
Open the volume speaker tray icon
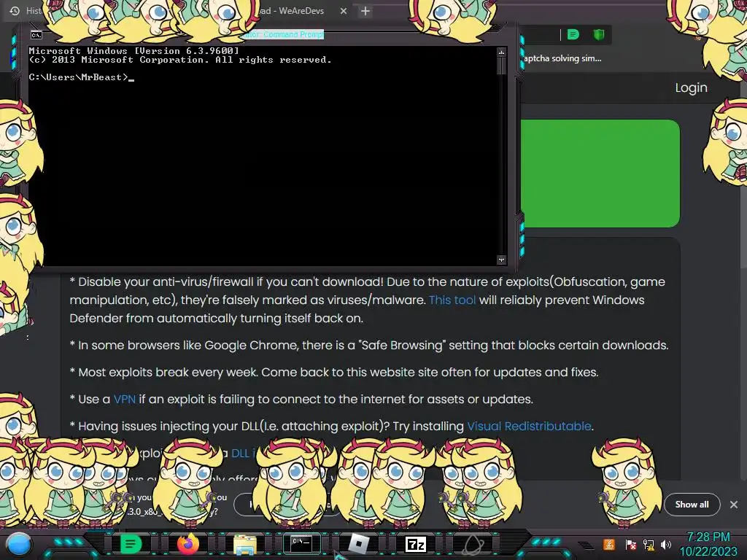click(x=666, y=545)
